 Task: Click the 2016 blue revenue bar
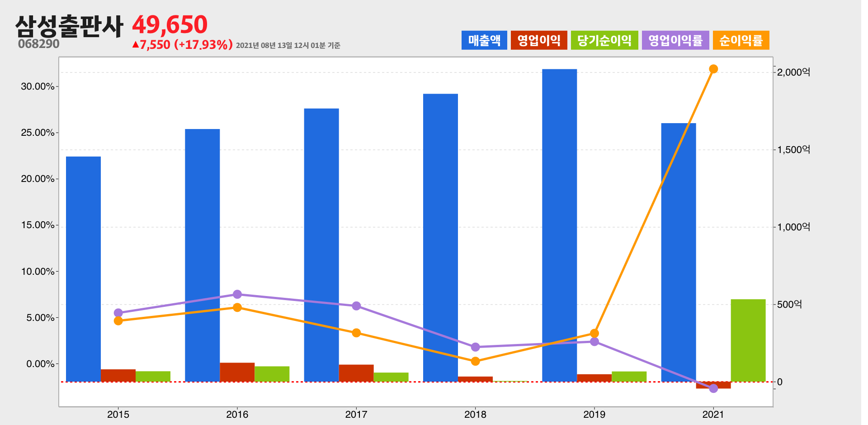click(203, 255)
